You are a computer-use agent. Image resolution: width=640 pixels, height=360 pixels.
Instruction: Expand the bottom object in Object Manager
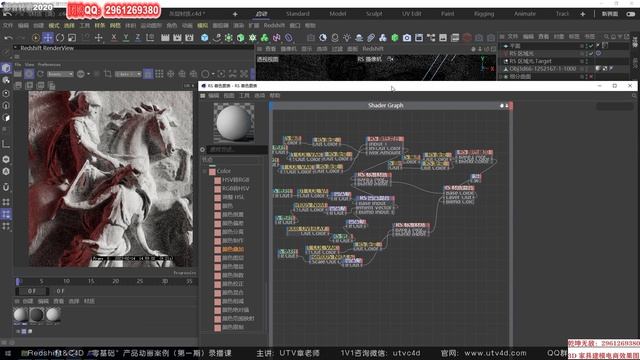coord(501,77)
